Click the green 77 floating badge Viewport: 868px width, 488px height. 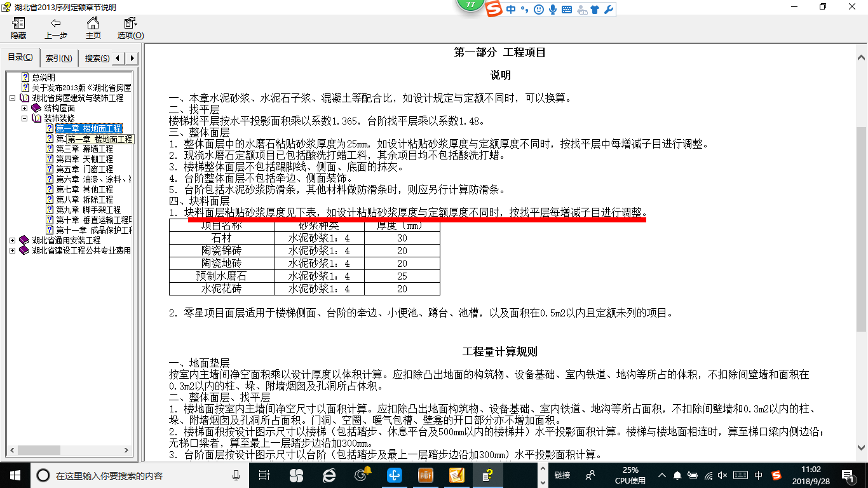[x=471, y=5]
